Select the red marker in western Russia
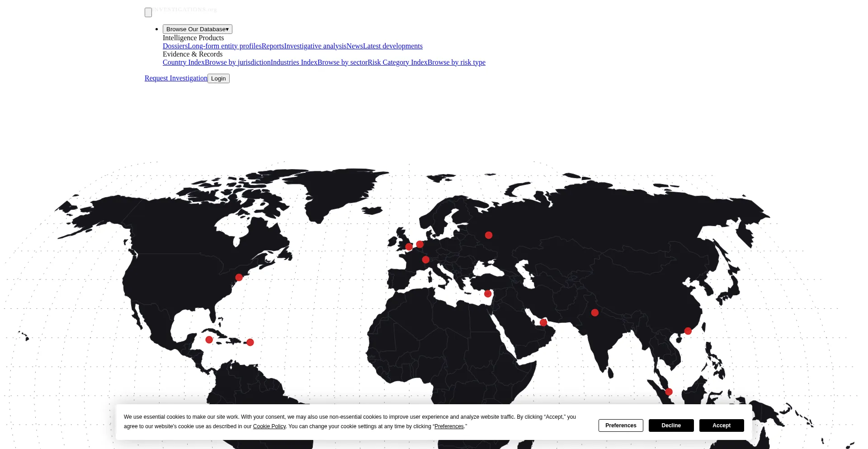The image size is (868, 449). click(489, 235)
